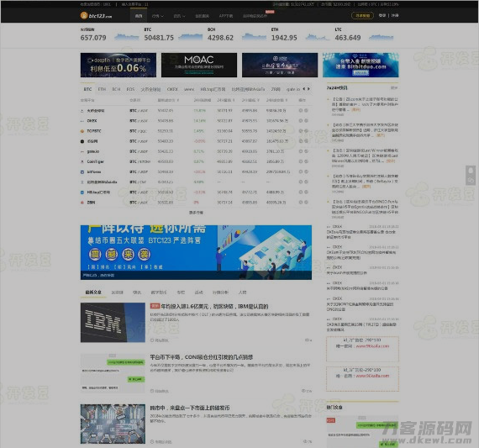Click the first action icon in the gate.io row
This screenshot has height=448, width=479.
pyautogui.click(x=301, y=151)
